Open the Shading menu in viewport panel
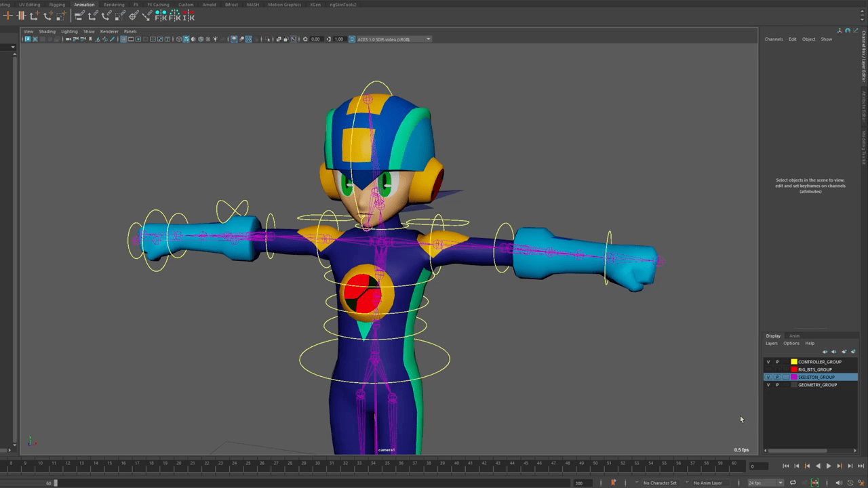The image size is (868, 488). (47, 31)
